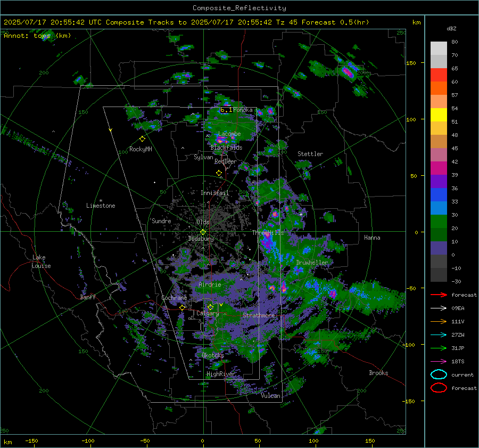Click the Cochrane town label
Viewport: 479px width, 448px height.
tap(174, 298)
